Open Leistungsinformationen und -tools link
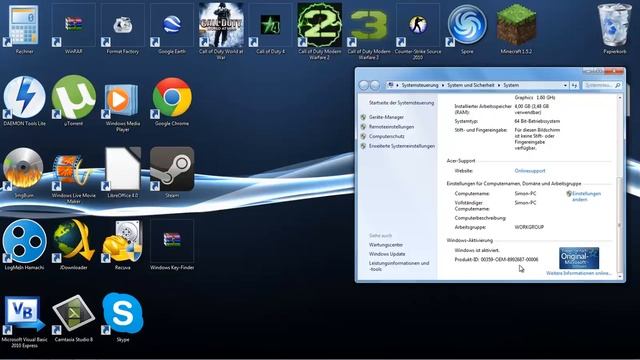 (399, 266)
